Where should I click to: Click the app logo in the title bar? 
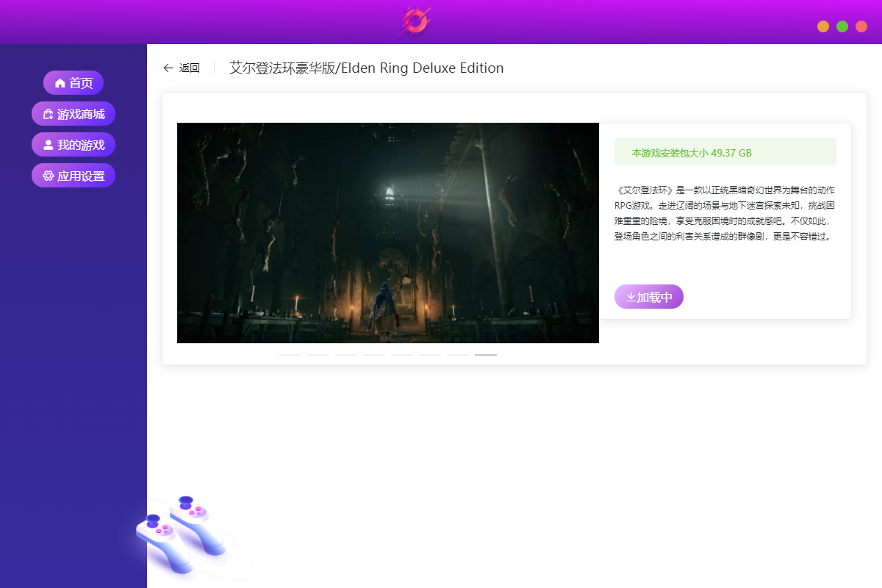415,22
